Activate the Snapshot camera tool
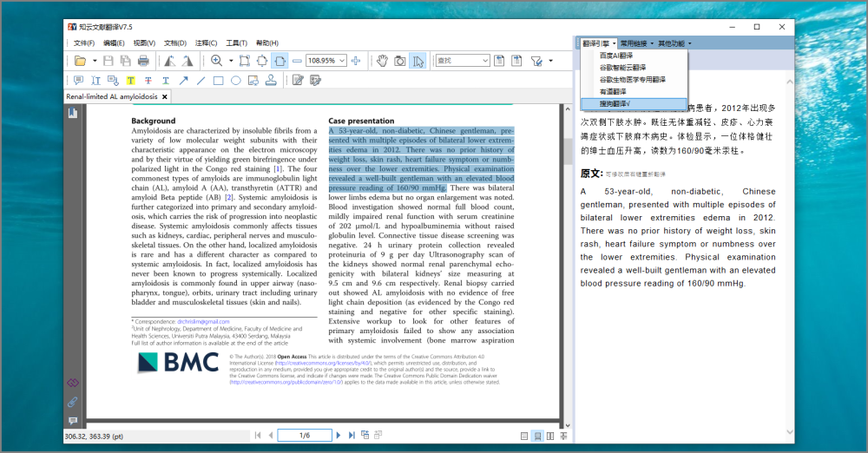The width and height of the screenshot is (868, 453). 399,61
